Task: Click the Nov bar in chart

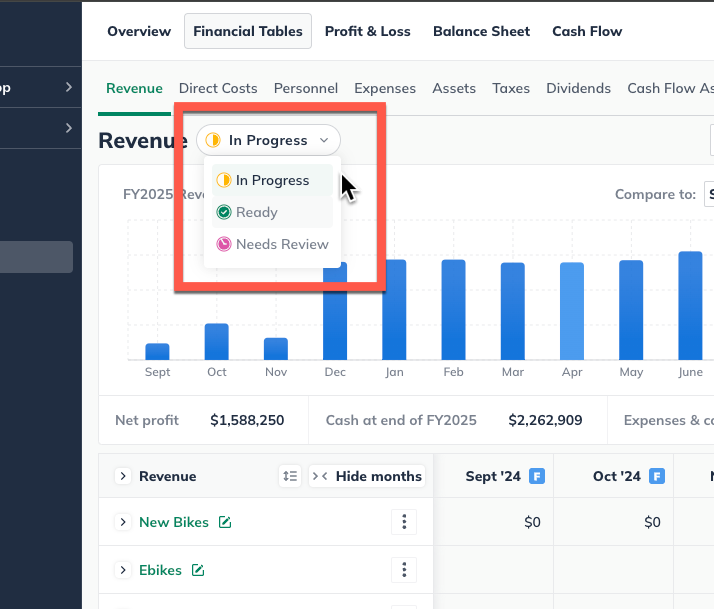Action: click(276, 349)
